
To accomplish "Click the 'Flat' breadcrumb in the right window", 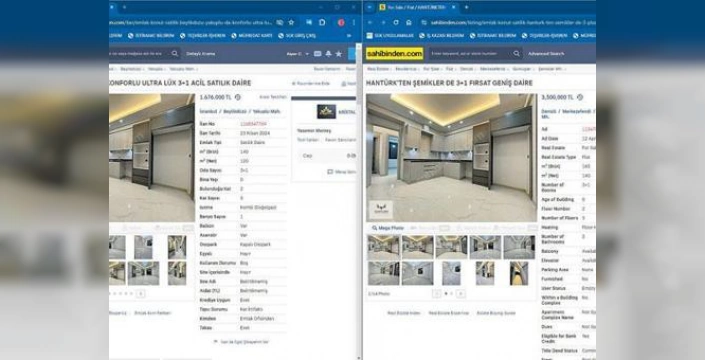I will pos(449,69).
